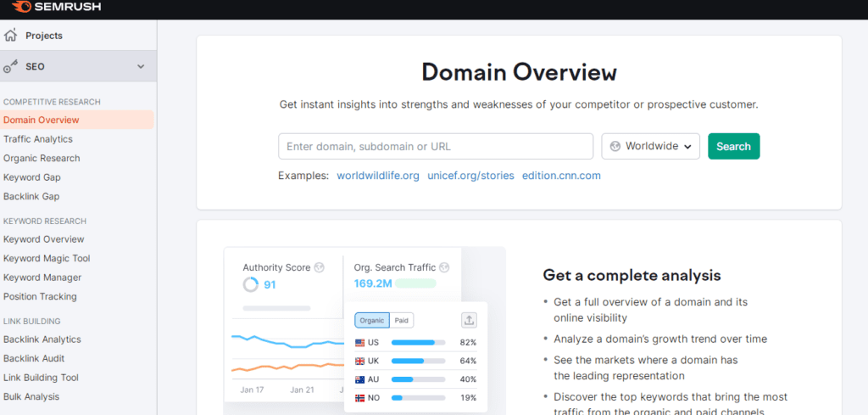This screenshot has width=868, height=415.
Task: Click the Get a complete analysis heading
Action: tap(632, 275)
